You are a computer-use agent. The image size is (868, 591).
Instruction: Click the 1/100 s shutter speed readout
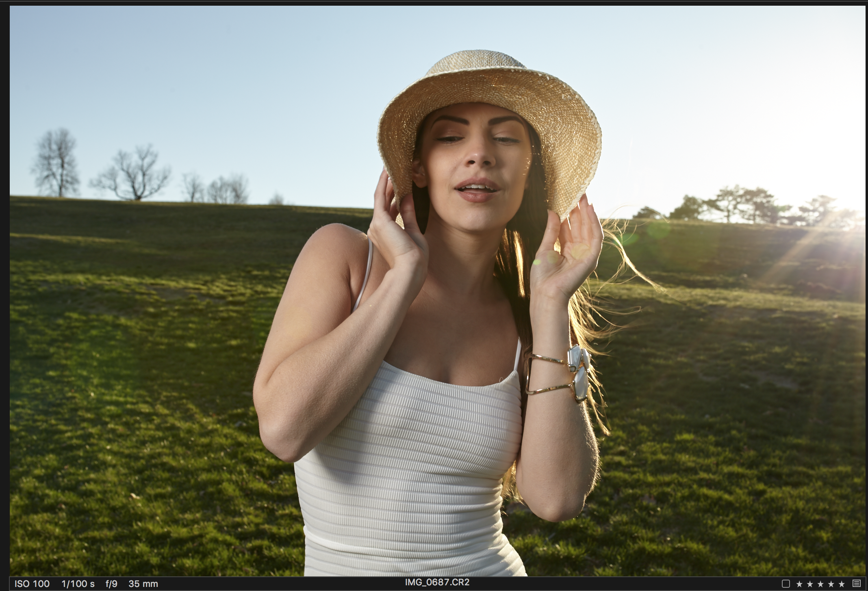pos(78,584)
